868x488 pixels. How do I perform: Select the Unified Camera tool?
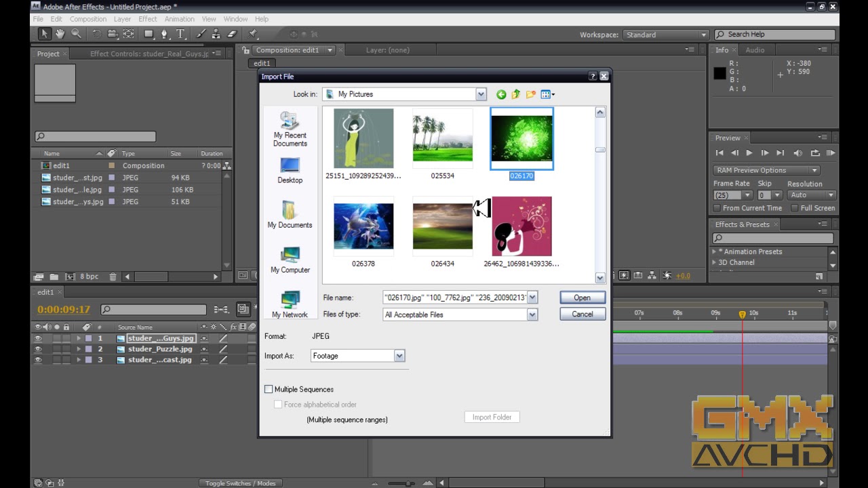click(113, 34)
